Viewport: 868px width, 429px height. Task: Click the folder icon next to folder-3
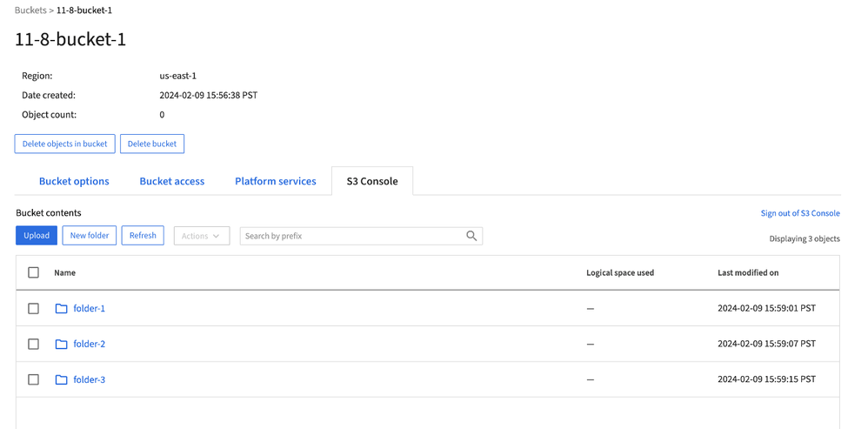(x=61, y=379)
